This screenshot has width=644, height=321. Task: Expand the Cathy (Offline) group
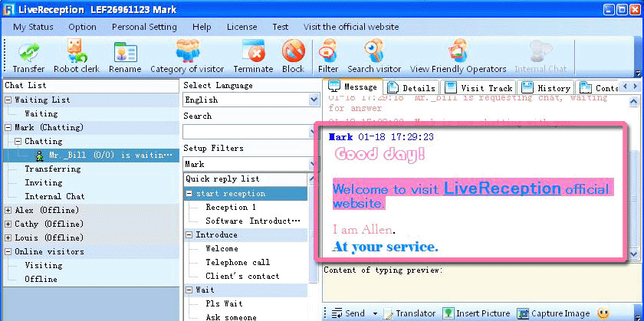coord(8,224)
